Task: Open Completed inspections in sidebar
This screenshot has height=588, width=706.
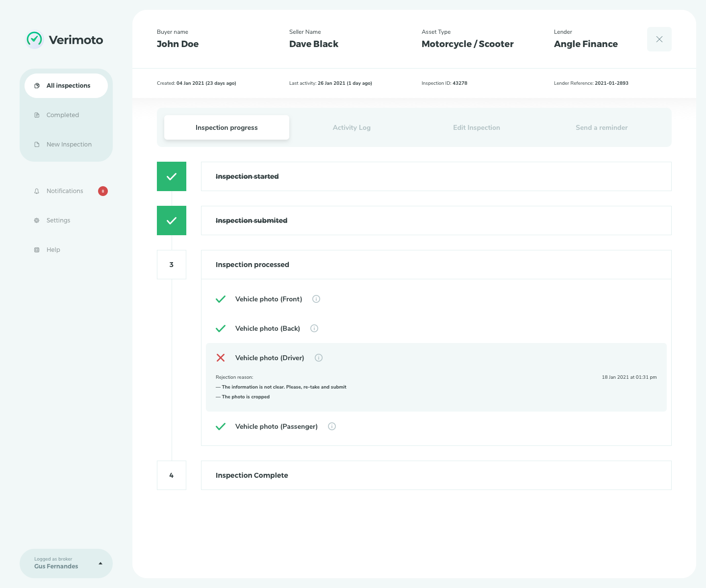Action: [66, 115]
